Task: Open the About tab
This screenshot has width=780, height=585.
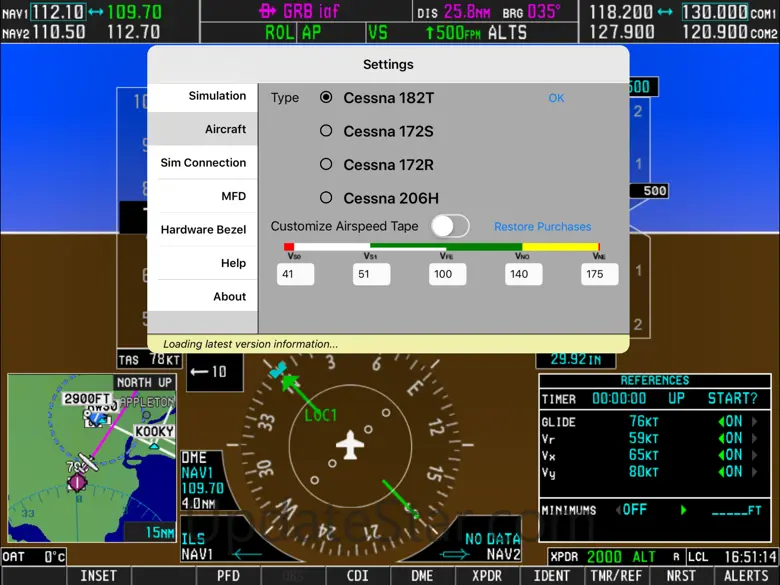Action: point(202,296)
